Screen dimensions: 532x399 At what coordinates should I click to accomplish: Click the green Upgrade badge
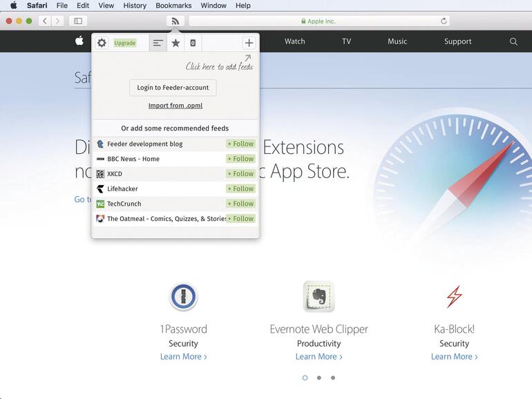click(x=125, y=43)
